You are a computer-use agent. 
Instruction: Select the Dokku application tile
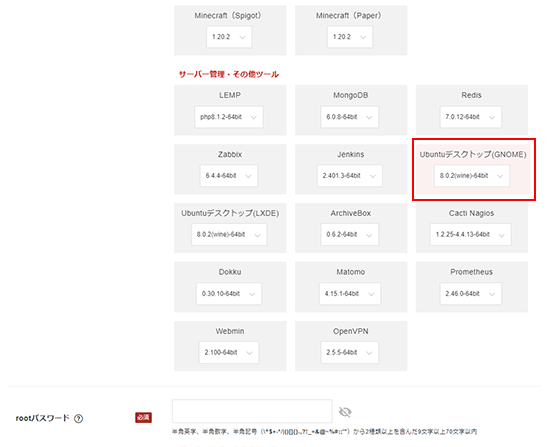click(x=230, y=287)
